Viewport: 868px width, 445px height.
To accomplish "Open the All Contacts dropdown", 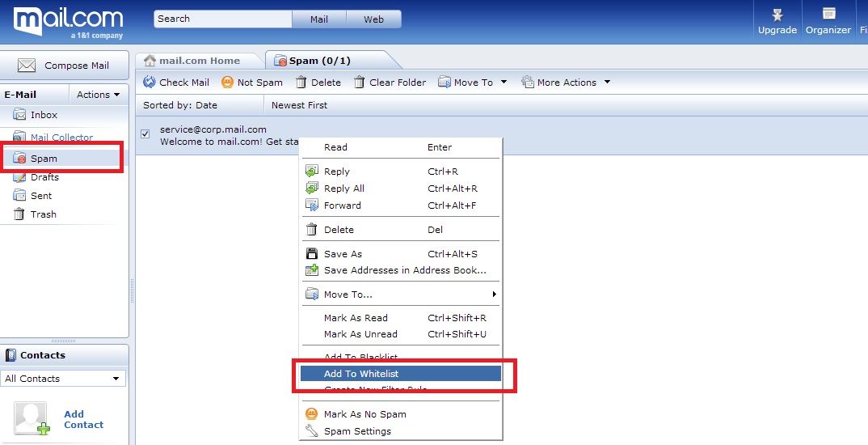I will (x=62, y=379).
